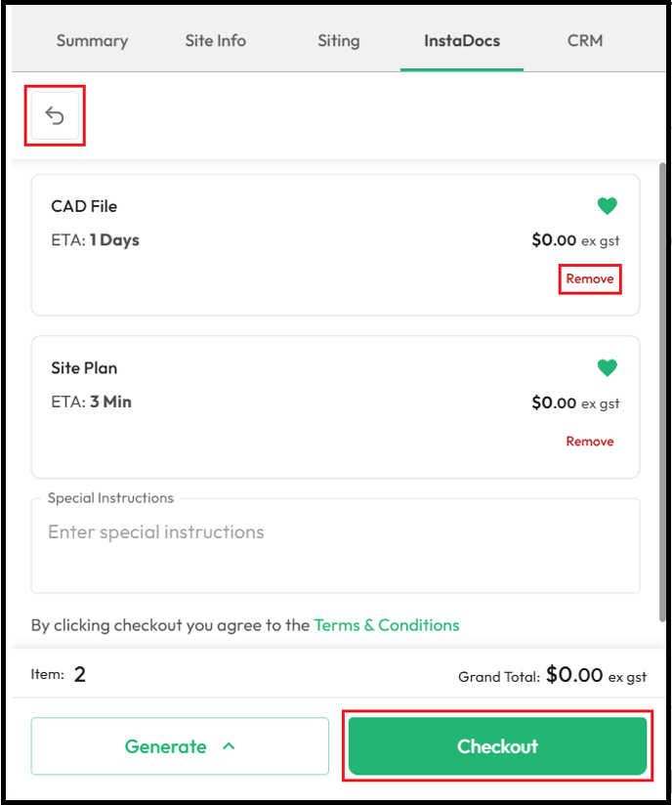
Task: Open the Siting tab
Action: (339, 41)
